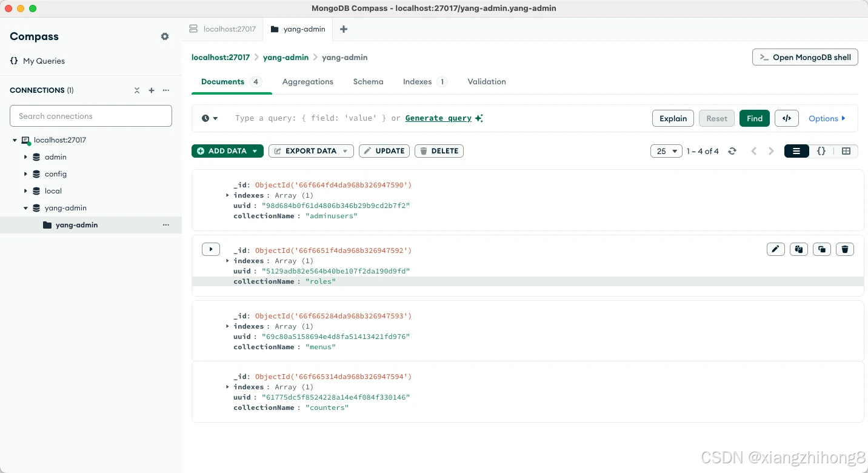The image size is (868, 473).
Task: Expand indexes array in menus document
Action: pyautogui.click(x=227, y=326)
